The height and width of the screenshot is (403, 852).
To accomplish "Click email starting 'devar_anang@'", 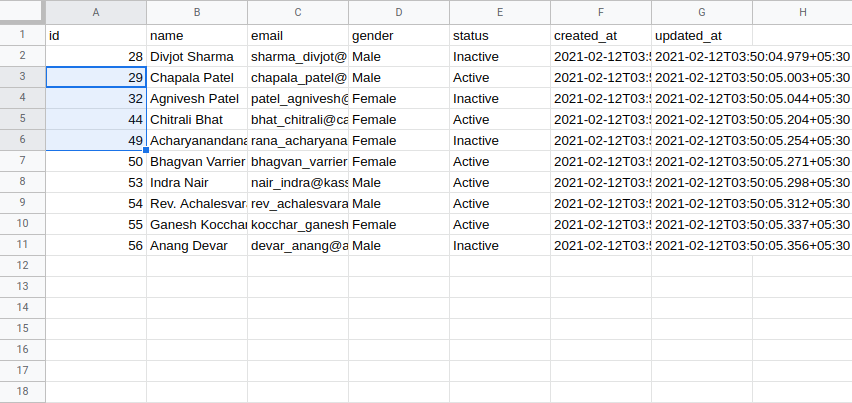I will point(298,245).
